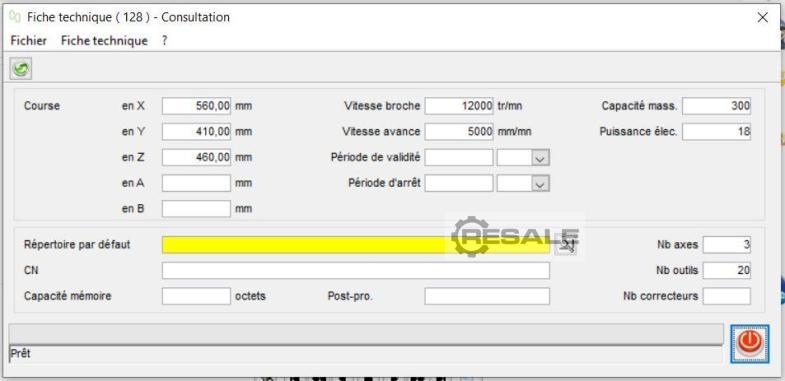Click the green refresh toolbar icon
This screenshot has width=785, height=381.
click(21, 69)
